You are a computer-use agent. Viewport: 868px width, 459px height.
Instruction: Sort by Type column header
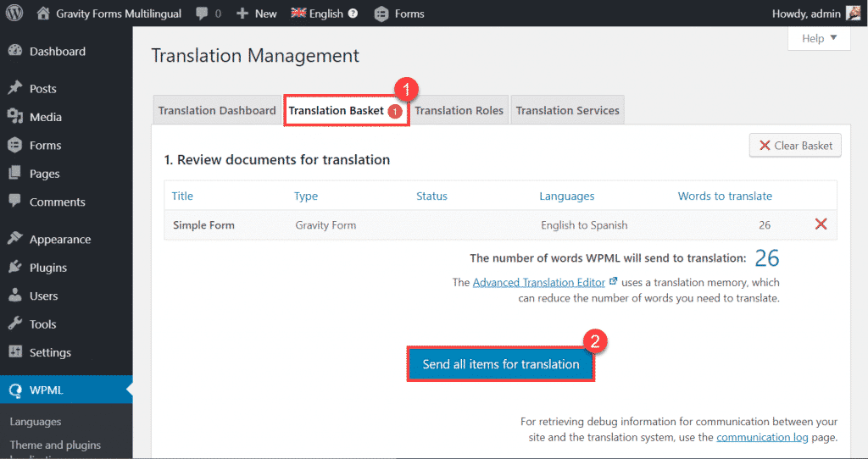pos(305,196)
